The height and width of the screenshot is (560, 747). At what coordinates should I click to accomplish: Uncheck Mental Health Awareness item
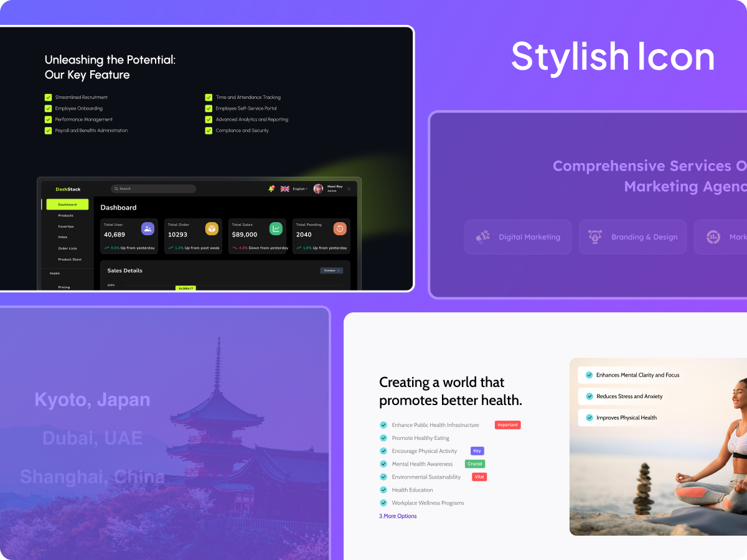[x=383, y=464]
